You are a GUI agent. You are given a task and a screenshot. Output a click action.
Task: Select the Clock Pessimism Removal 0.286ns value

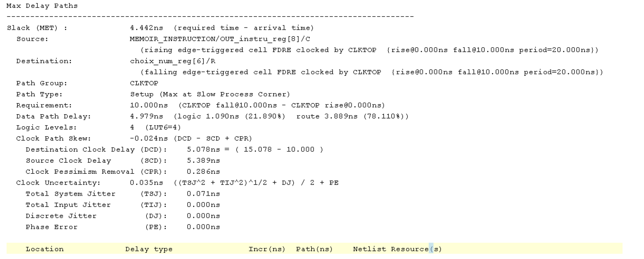pos(198,171)
